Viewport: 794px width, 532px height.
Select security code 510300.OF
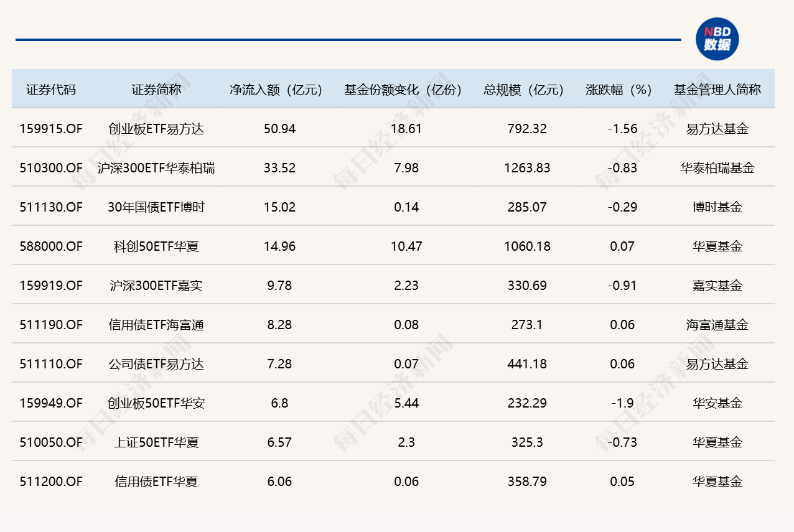coord(51,168)
